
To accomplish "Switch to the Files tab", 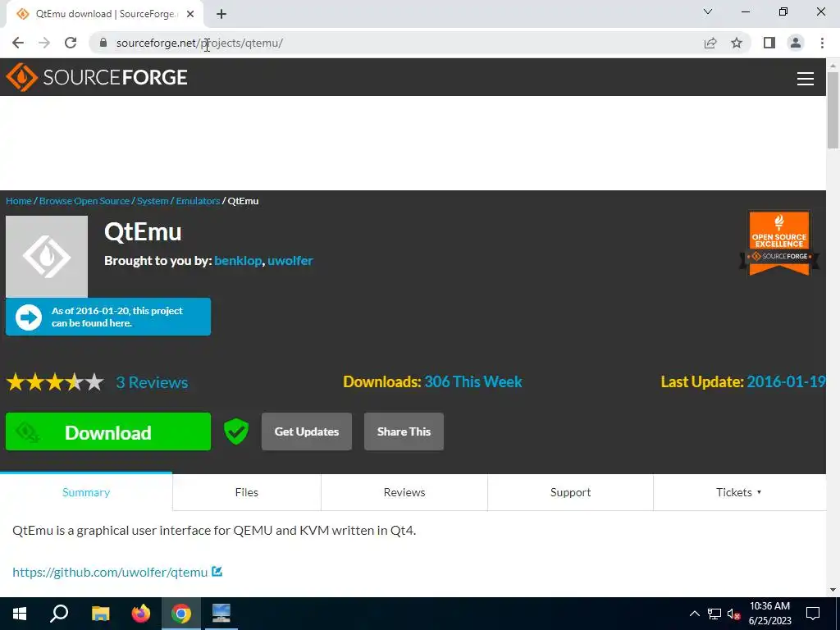I will pyautogui.click(x=247, y=492).
